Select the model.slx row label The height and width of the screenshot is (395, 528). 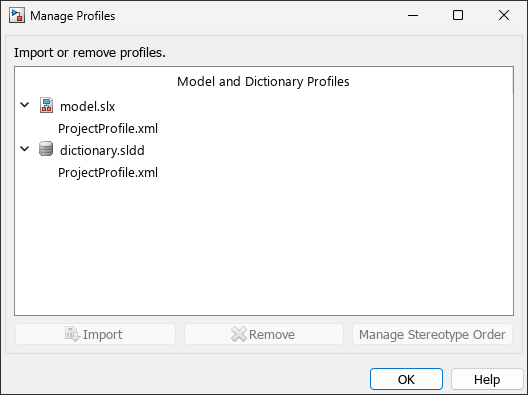pyautogui.click(x=88, y=106)
